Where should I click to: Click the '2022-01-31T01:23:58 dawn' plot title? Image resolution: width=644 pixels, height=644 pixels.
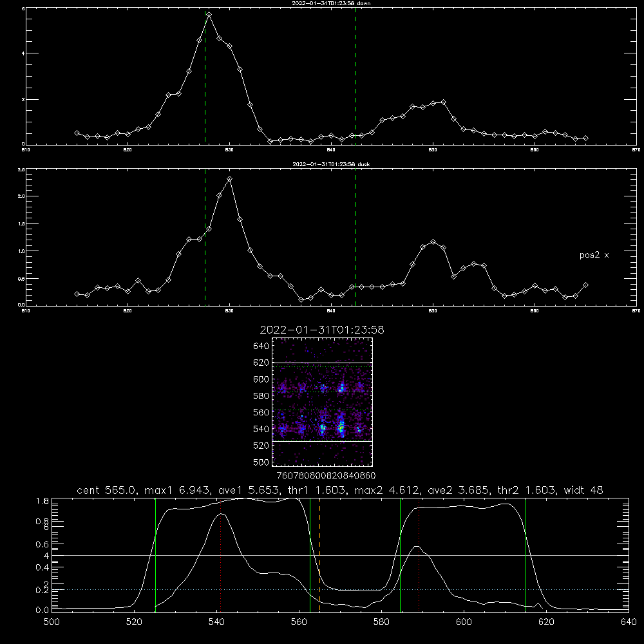point(331,3)
